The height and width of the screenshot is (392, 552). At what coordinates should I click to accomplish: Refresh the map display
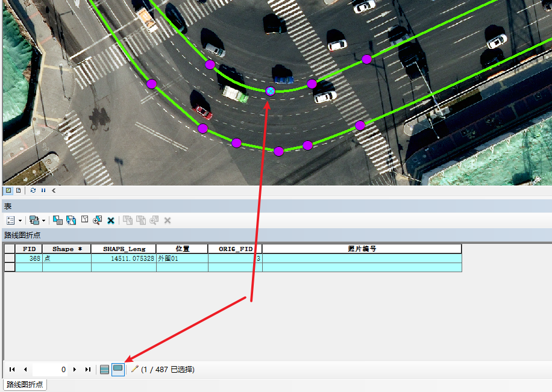point(33,190)
